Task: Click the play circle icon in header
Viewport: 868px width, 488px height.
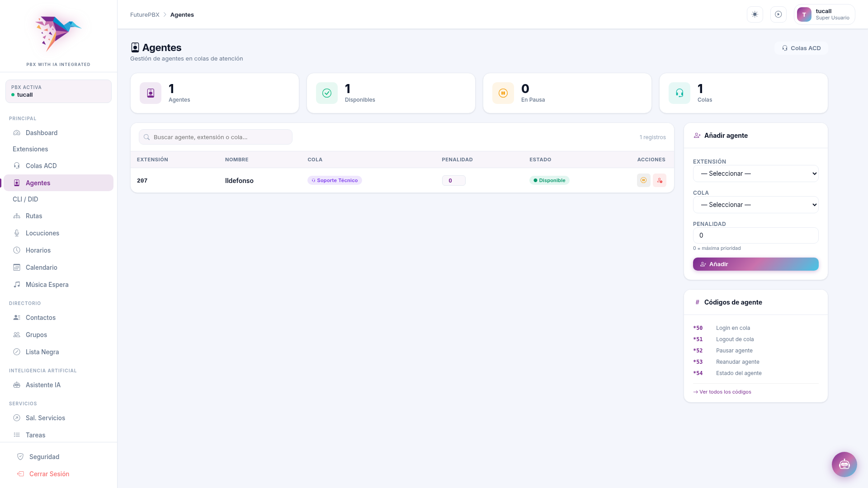Action: coord(778,14)
